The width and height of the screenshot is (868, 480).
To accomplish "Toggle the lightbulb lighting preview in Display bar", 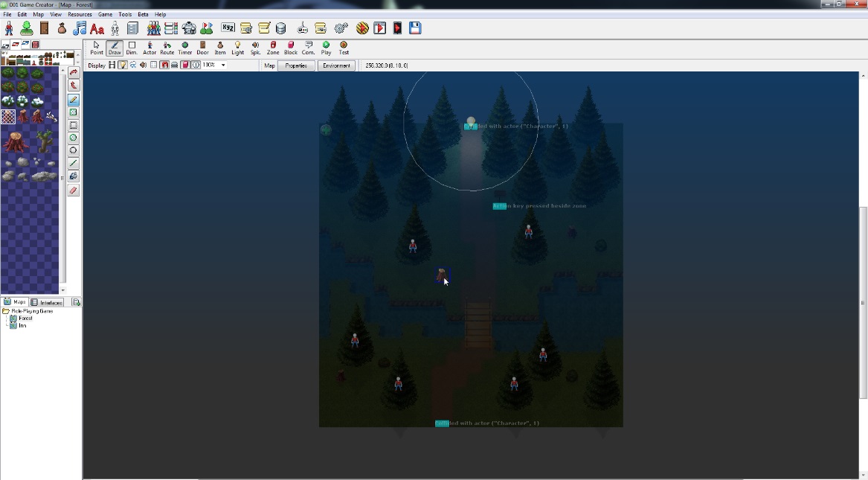I will 123,65.
